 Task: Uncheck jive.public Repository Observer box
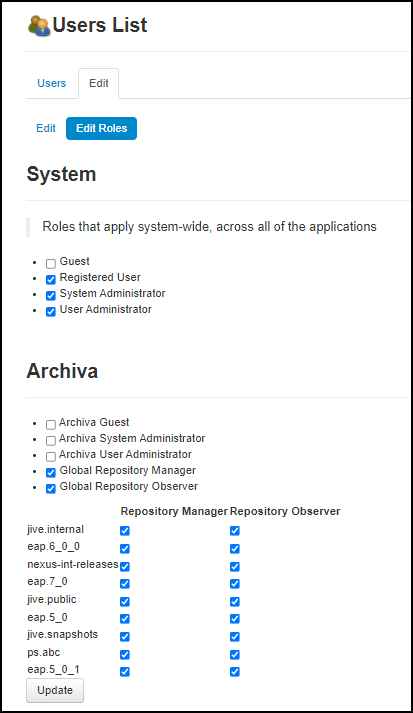(235, 601)
